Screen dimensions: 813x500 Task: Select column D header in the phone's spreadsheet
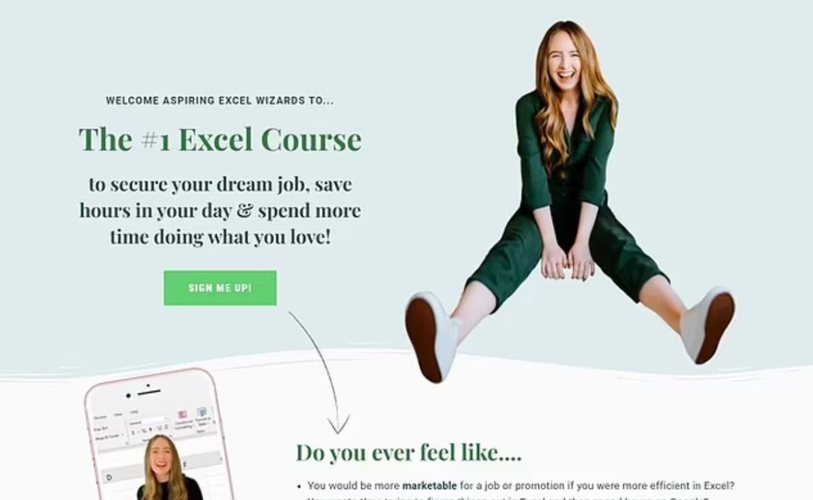click(109, 477)
